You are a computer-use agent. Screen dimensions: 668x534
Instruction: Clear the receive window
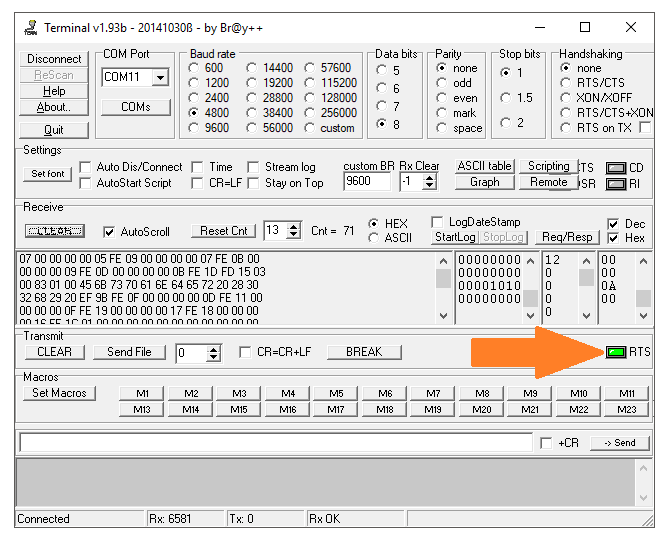(55, 231)
